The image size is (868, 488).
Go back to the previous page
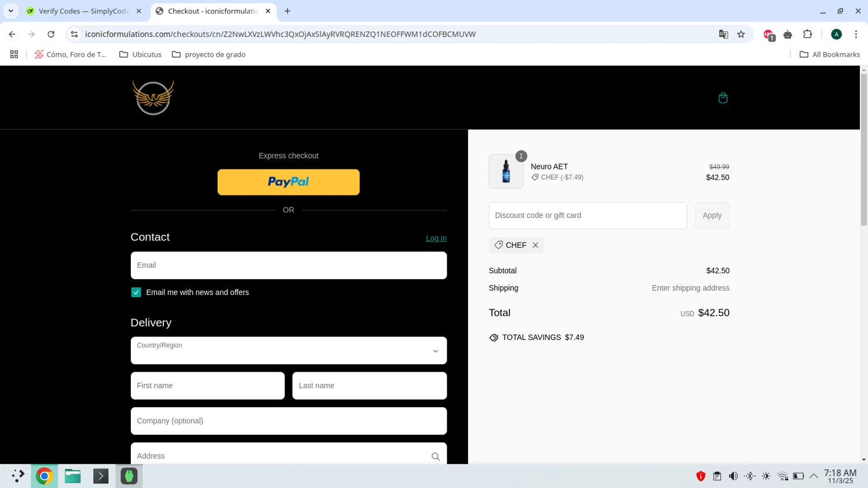click(12, 34)
